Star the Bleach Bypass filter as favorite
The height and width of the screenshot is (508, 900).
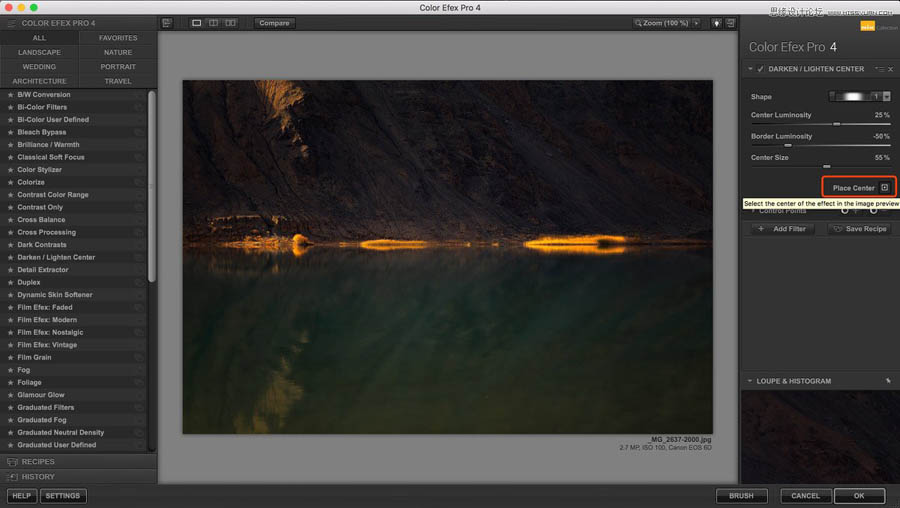[x=11, y=132]
